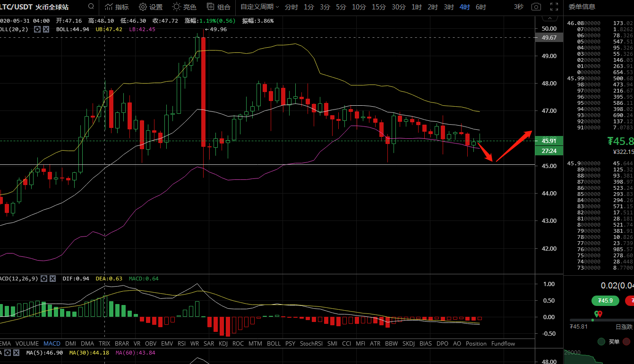Screen dimensions: 634x364
Task: Open chart settings via the 设置 gear icon
Action: click(x=147, y=7)
